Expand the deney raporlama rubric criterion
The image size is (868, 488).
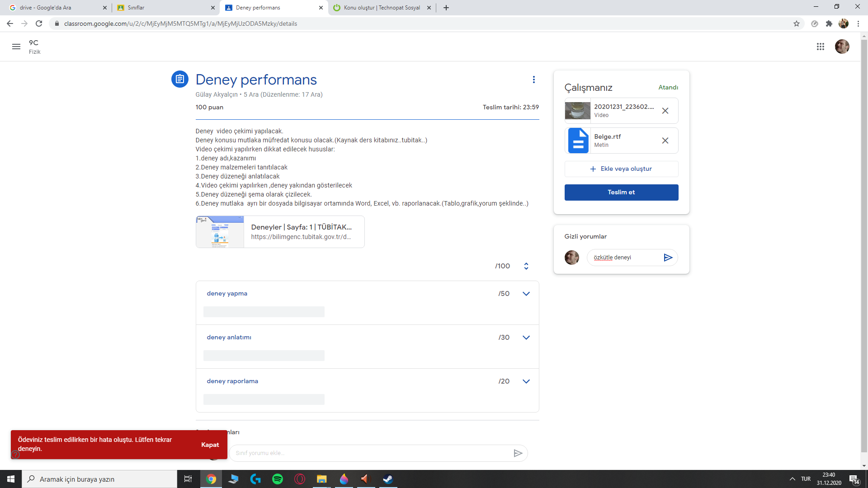[526, 381]
